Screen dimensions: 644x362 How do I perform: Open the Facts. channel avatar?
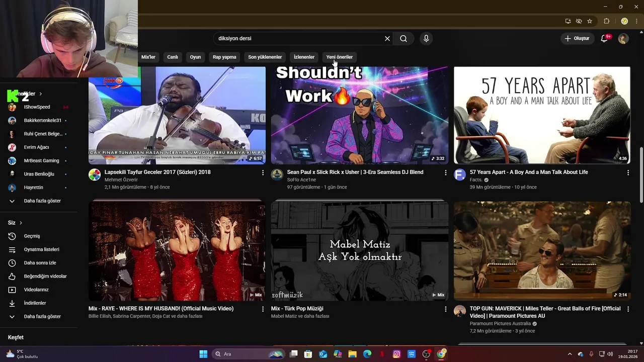(x=460, y=174)
